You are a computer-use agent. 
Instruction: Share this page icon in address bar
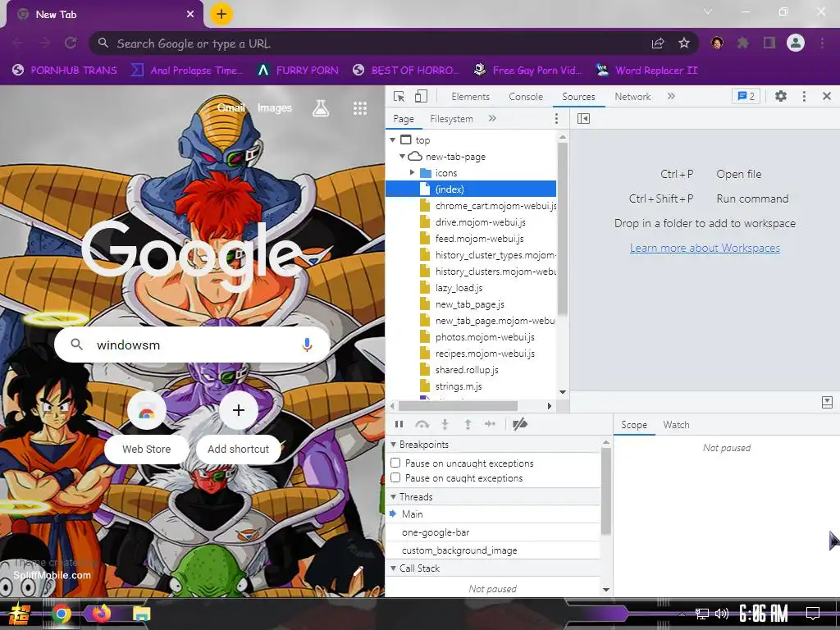(658, 43)
